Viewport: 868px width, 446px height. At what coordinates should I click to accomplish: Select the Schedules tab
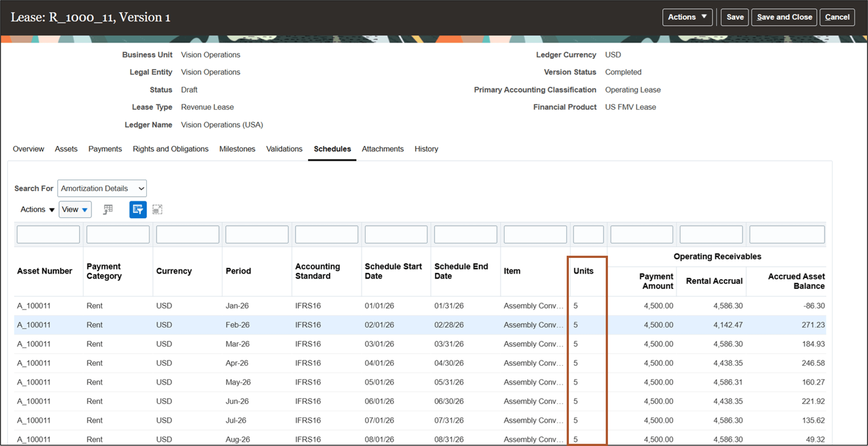pyautogui.click(x=332, y=149)
